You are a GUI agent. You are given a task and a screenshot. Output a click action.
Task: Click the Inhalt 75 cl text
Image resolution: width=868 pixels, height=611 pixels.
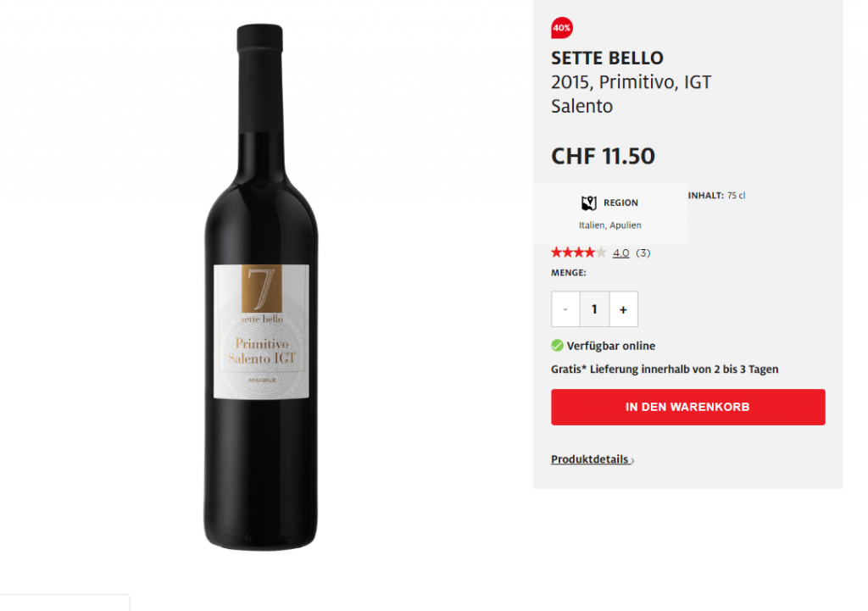[716, 196]
